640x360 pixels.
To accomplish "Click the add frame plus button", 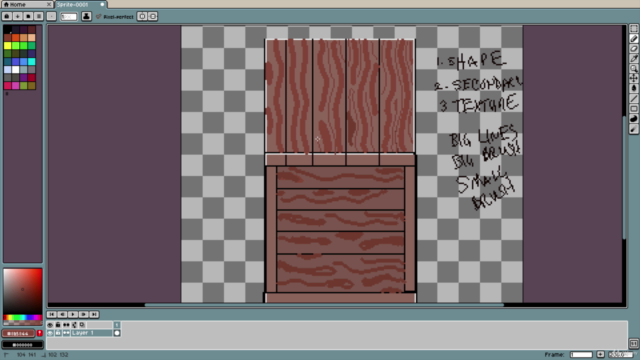I will pyautogui.click(x=600, y=355).
